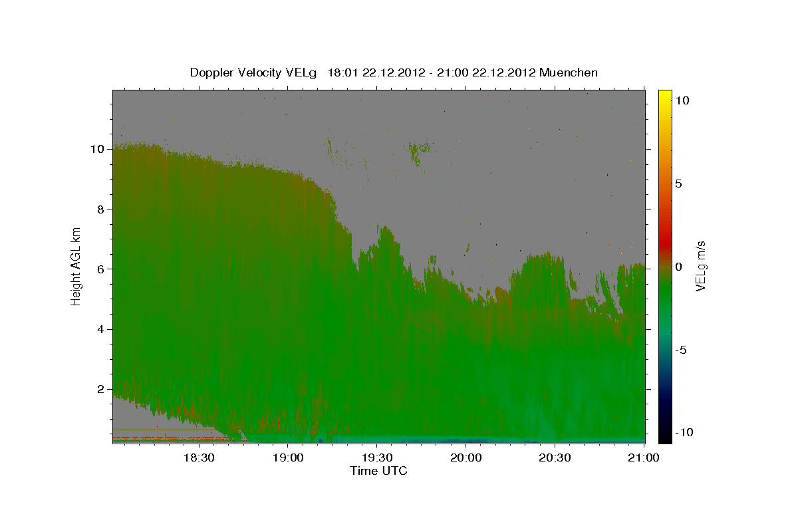Click the 'VELg m/s' colorbar label
The image size is (798, 532).
pyautogui.click(x=700, y=266)
